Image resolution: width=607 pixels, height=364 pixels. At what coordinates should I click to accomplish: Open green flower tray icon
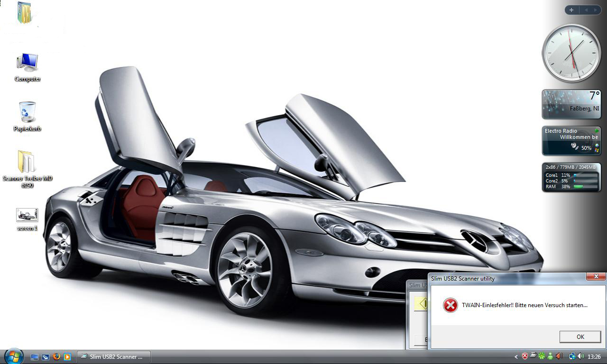point(542,356)
